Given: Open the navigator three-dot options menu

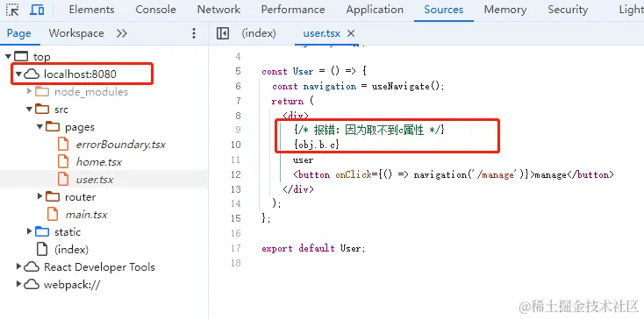Looking at the screenshot, I should coord(194,33).
